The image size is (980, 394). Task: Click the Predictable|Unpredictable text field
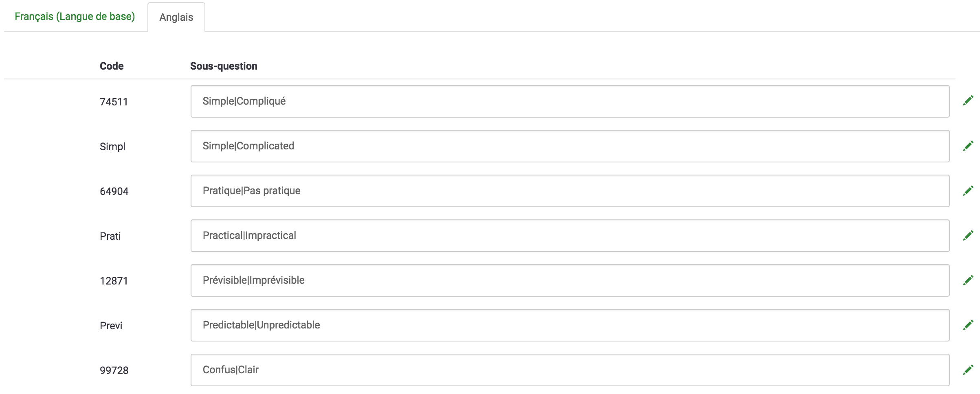point(570,325)
